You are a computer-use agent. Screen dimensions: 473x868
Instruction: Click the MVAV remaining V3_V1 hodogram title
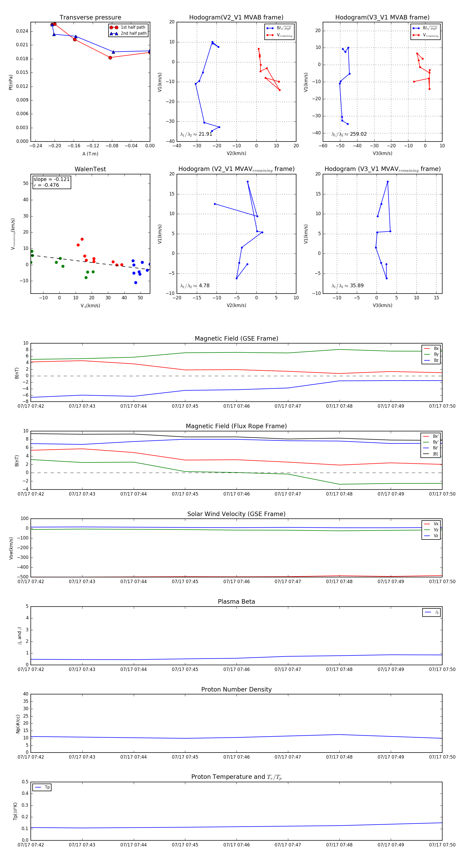pos(382,169)
